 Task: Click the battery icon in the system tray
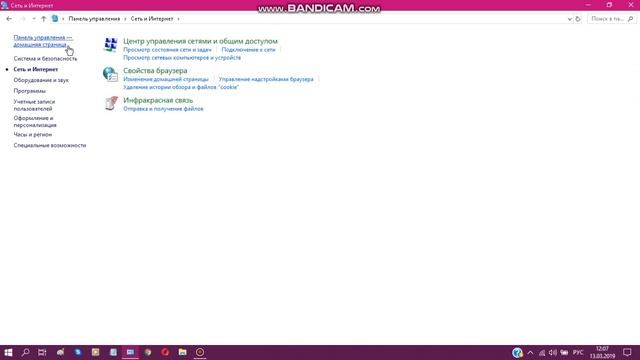(564, 353)
